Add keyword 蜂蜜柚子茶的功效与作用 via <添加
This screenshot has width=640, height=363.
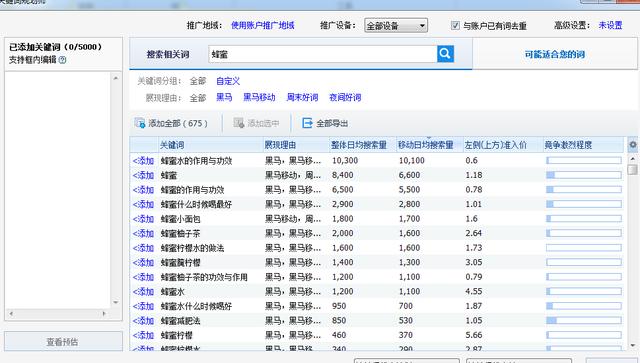coord(143,277)
